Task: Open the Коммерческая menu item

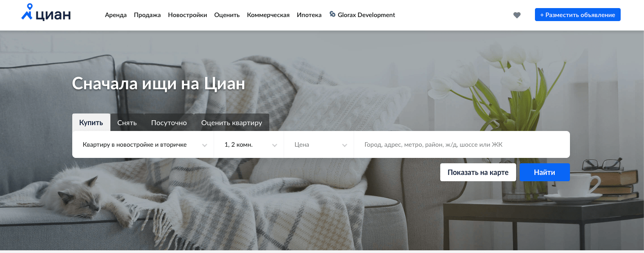Action: click(268, 15)
